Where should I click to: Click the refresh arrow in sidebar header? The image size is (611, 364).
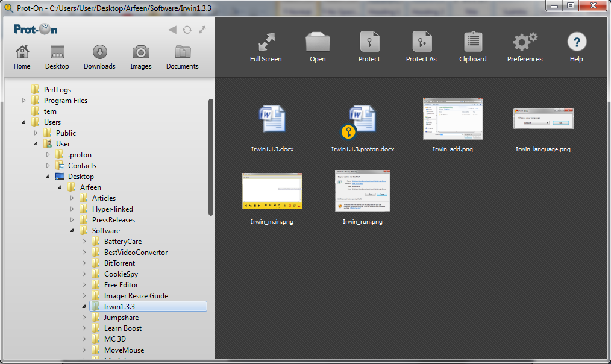pyautogui.click(x=187, y=30)
